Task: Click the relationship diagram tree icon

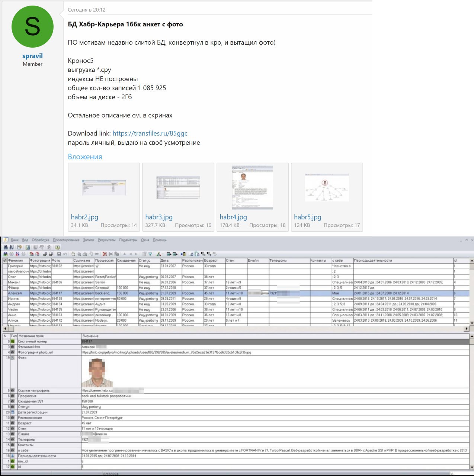Action: tap(158, 254)
